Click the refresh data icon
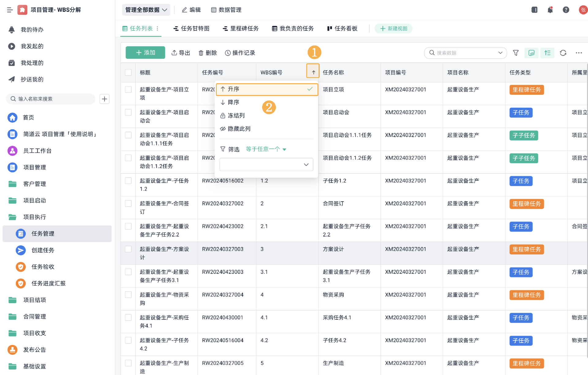588x375 pixels. [x=563, y=53]
